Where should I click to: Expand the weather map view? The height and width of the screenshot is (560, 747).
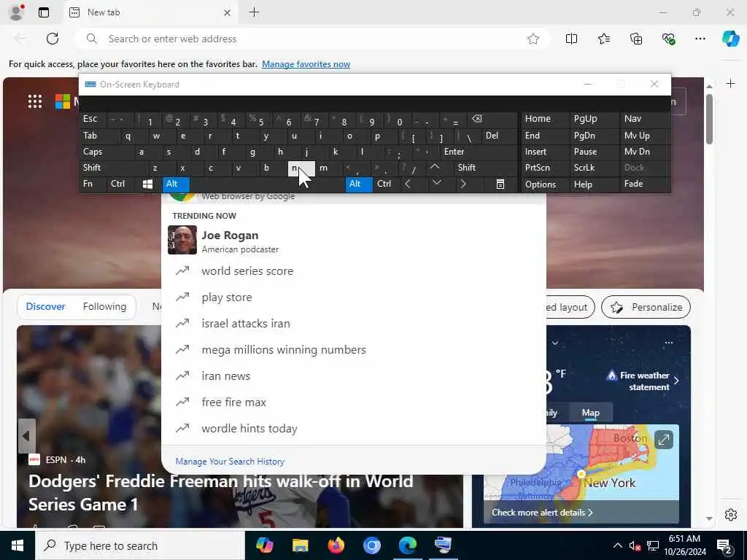664,440
